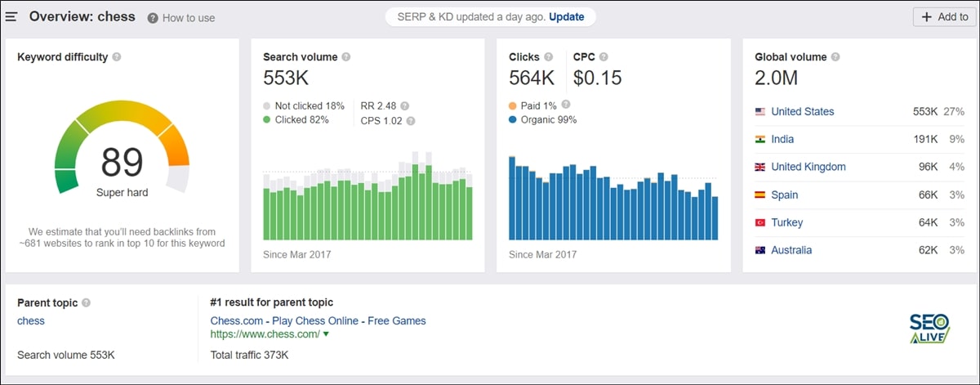Image resolution: width=980 pixels, height=385 pixels.
Task: Click the help icon next to CPC
Action: coord(602,57)
